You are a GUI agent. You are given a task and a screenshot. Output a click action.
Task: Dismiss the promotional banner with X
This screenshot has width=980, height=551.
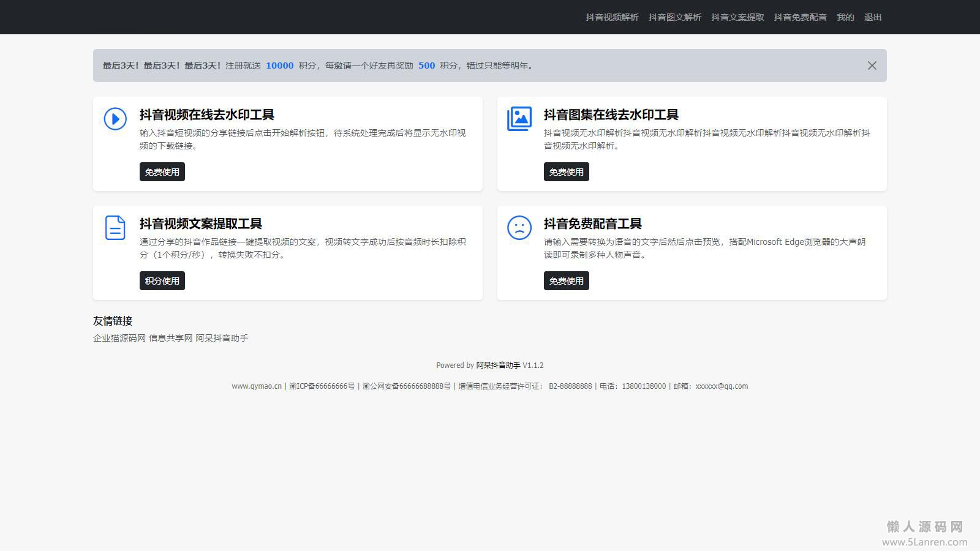click(x=872, y=66)
